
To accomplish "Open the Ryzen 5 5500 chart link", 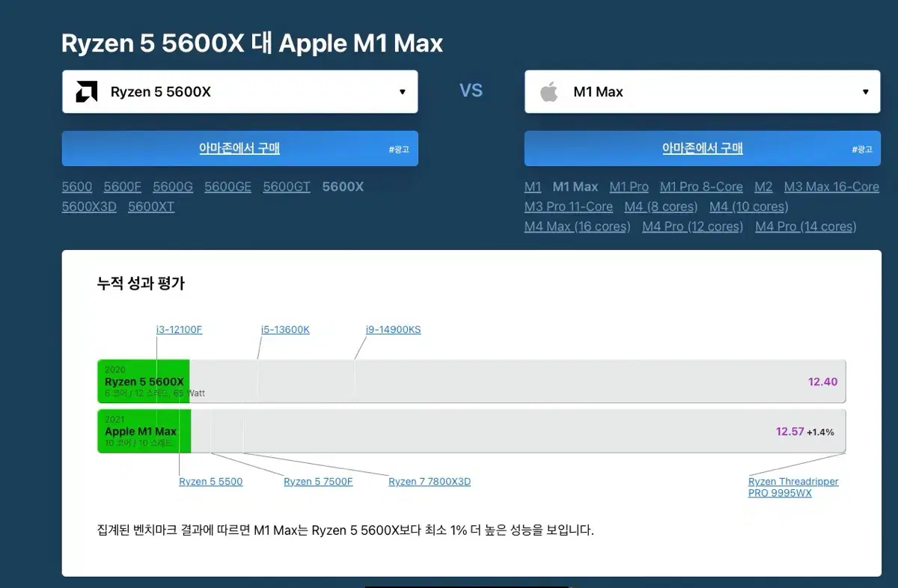I will point(211,482).
